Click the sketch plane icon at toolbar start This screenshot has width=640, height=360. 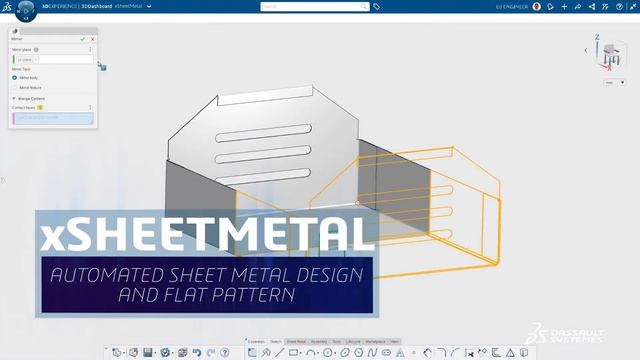point(252,352)
